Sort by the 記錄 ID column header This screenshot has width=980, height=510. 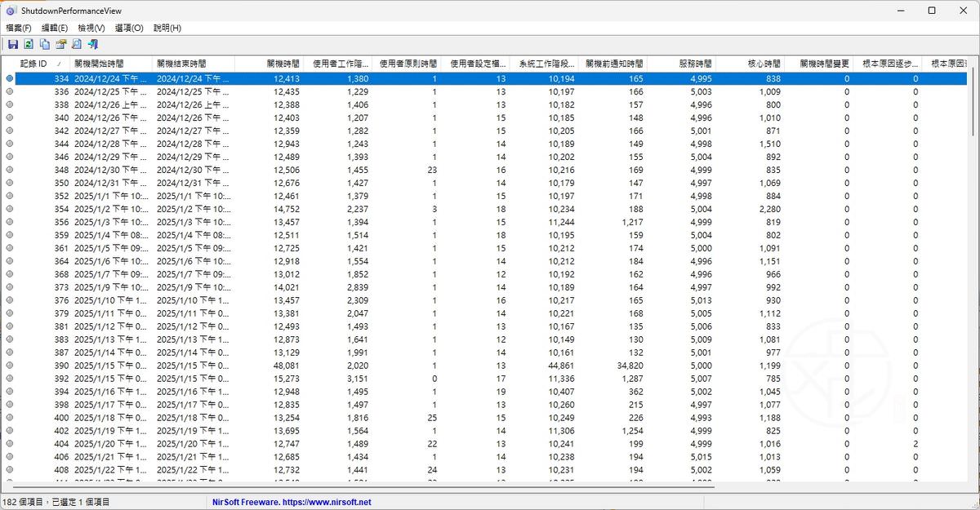[x=35, y=63]
